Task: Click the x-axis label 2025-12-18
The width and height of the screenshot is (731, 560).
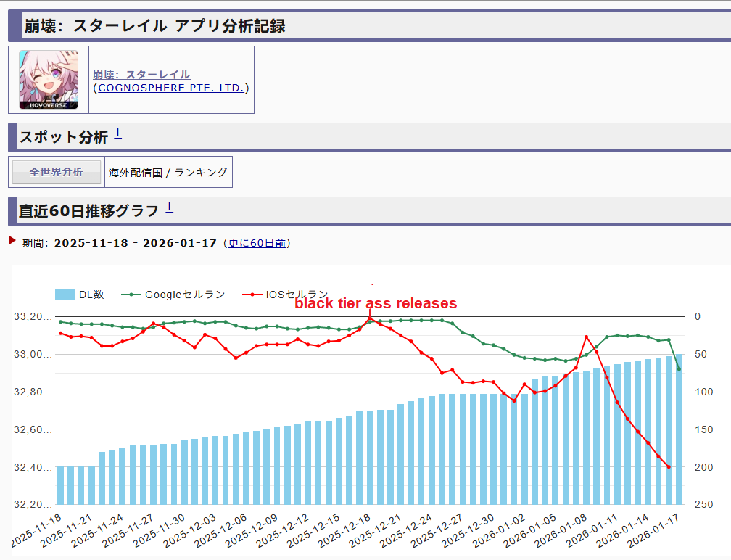Action: (345, 530)
